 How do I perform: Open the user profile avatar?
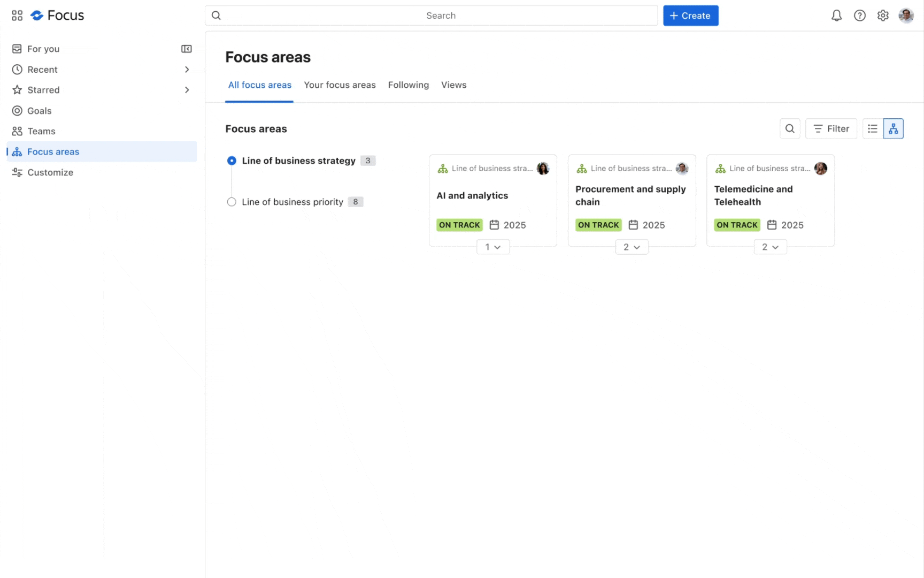906,16
